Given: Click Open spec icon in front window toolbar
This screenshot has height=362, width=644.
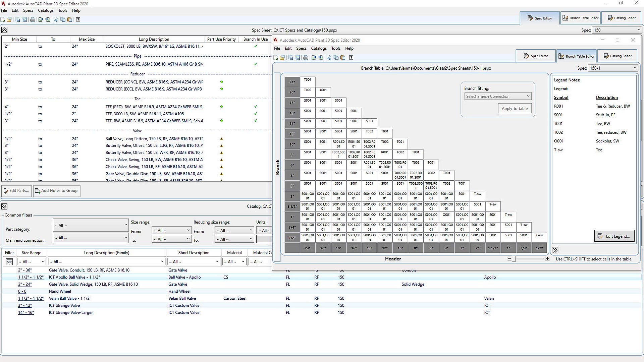Looking at the screenshot, I should (x=282, y=58).
